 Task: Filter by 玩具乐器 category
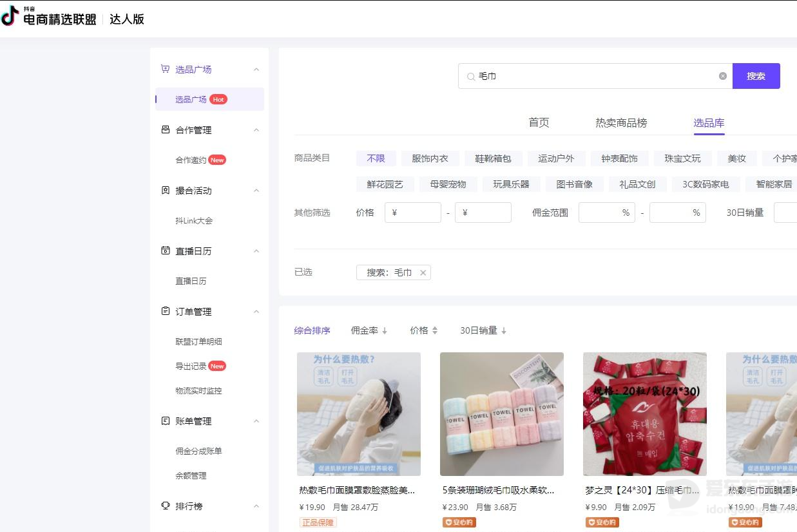pos(511,184)
